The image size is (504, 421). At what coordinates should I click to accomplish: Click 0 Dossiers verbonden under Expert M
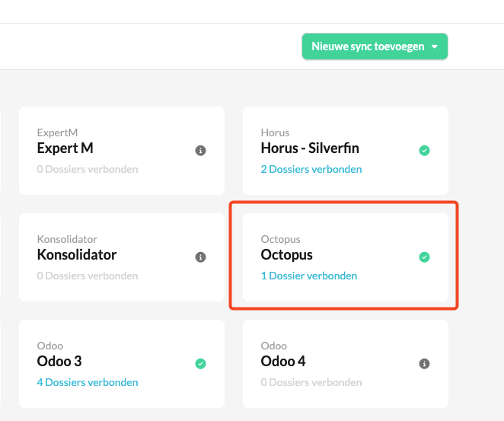[88, 169]
